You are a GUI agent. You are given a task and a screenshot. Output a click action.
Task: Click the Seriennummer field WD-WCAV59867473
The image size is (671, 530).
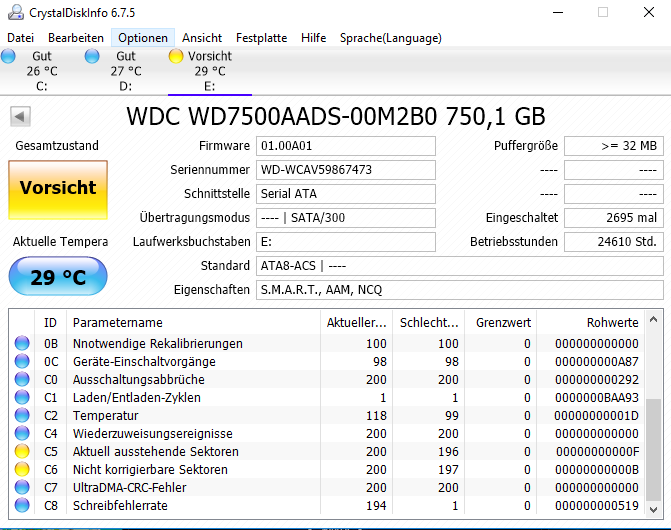pyautogui.click(x=346, y=170)
